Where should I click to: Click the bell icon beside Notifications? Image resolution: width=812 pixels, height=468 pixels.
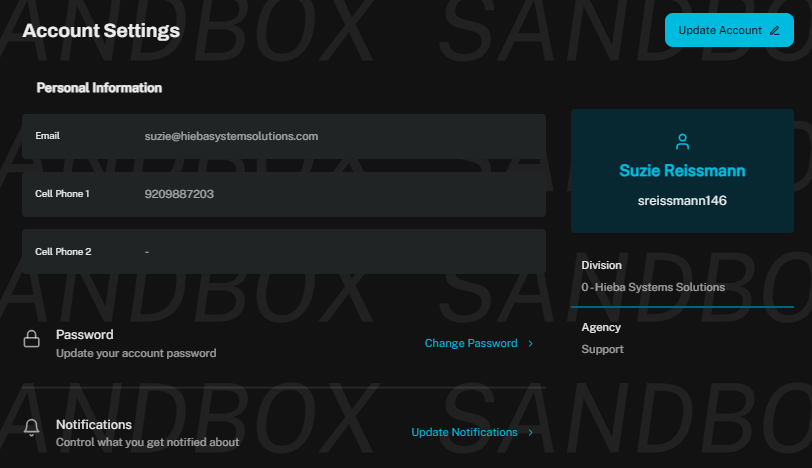pos(32,428)
